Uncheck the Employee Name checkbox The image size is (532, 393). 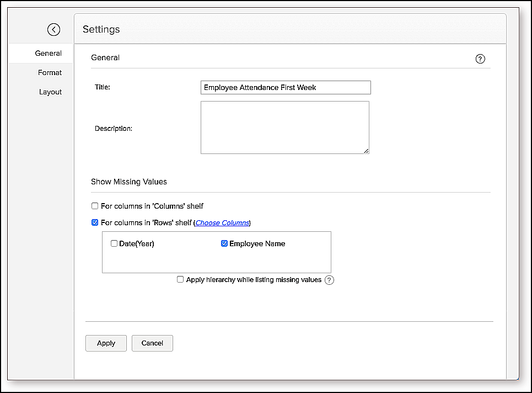click(224, 243)
